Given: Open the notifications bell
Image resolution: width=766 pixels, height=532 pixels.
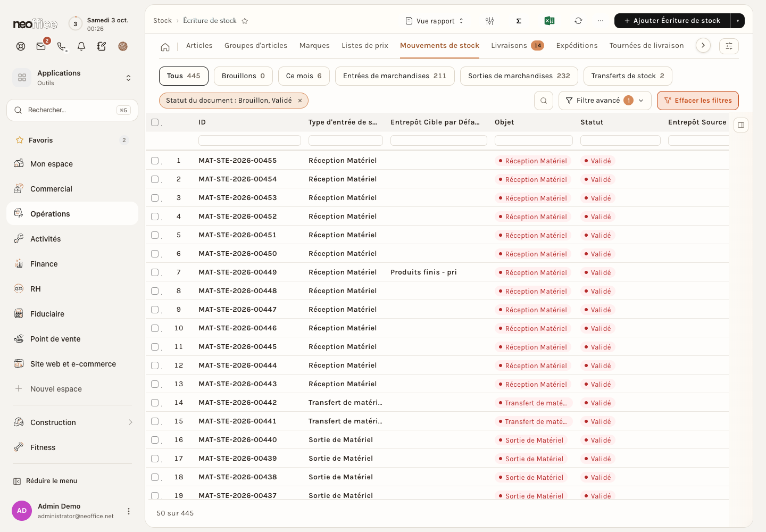Looking at the screenshot, I should coord(81,46).
